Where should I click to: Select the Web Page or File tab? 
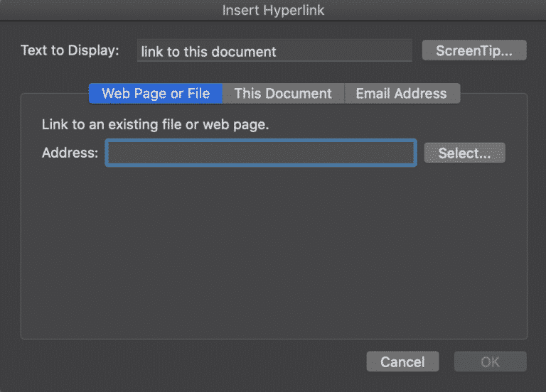point(156,94)
